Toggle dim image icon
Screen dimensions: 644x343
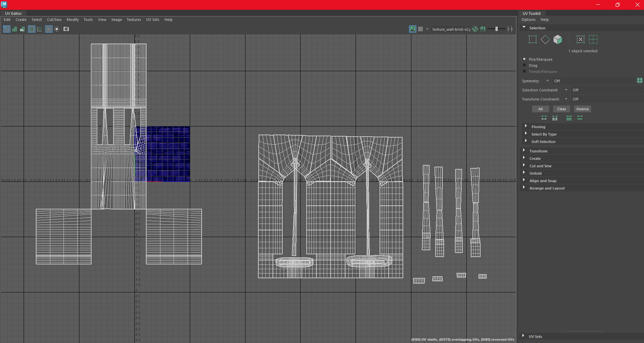483,29
